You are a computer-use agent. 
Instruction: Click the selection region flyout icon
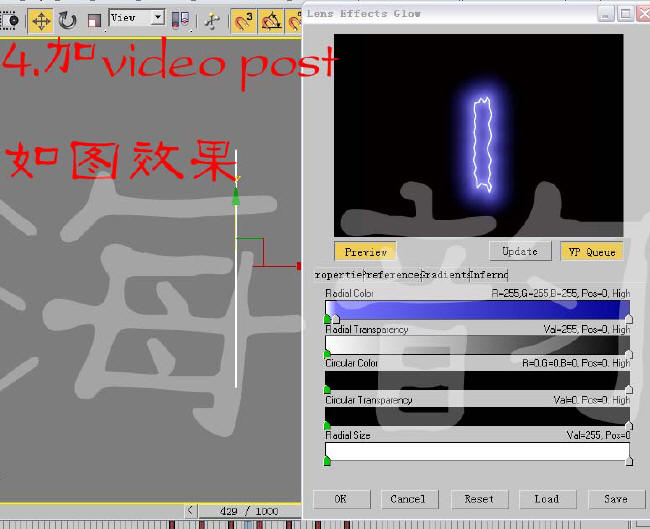[10, 20]
